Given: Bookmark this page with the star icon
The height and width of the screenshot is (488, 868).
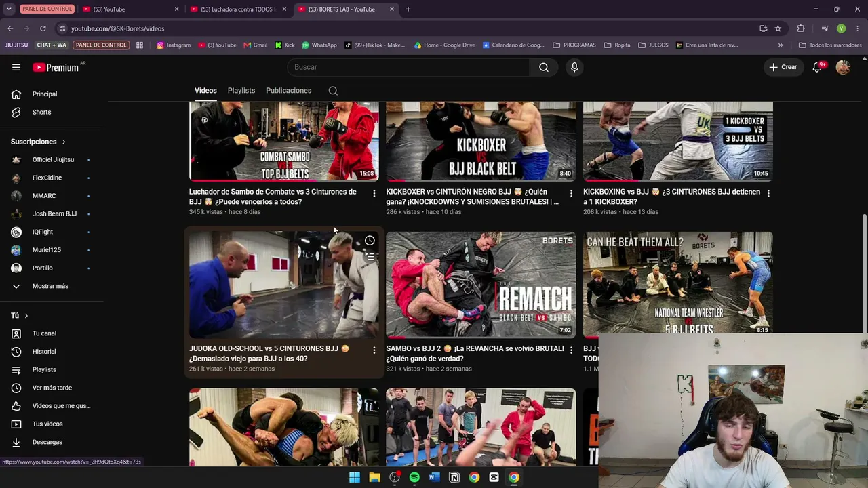Looking at the screenshot, I should point(778,28).
